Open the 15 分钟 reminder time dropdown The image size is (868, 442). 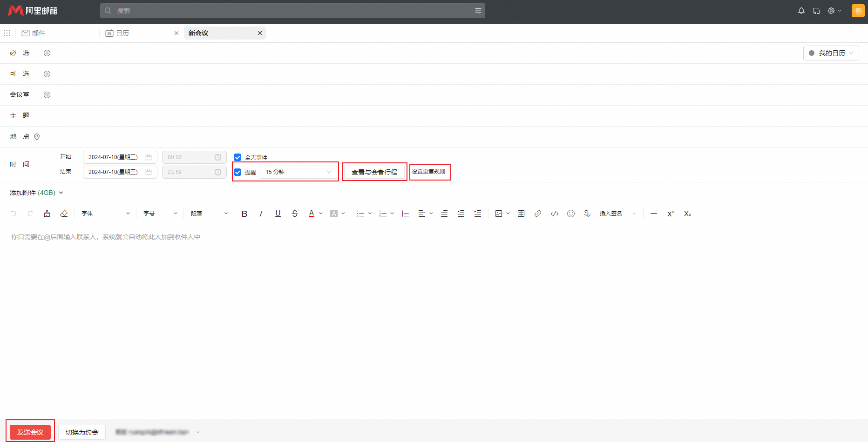[298, 172]
